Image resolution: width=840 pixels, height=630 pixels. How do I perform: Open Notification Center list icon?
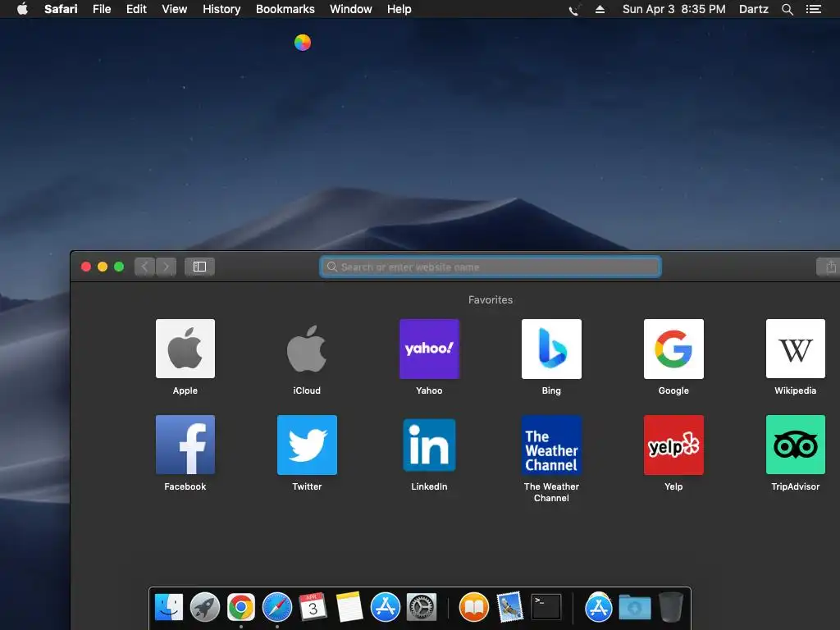[x=814, y=9]
